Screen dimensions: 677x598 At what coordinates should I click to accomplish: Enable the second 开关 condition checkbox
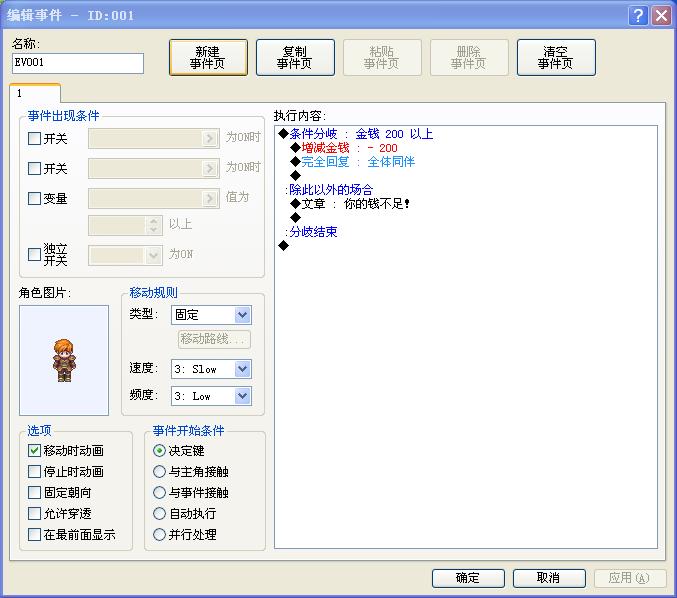point(34,168)
